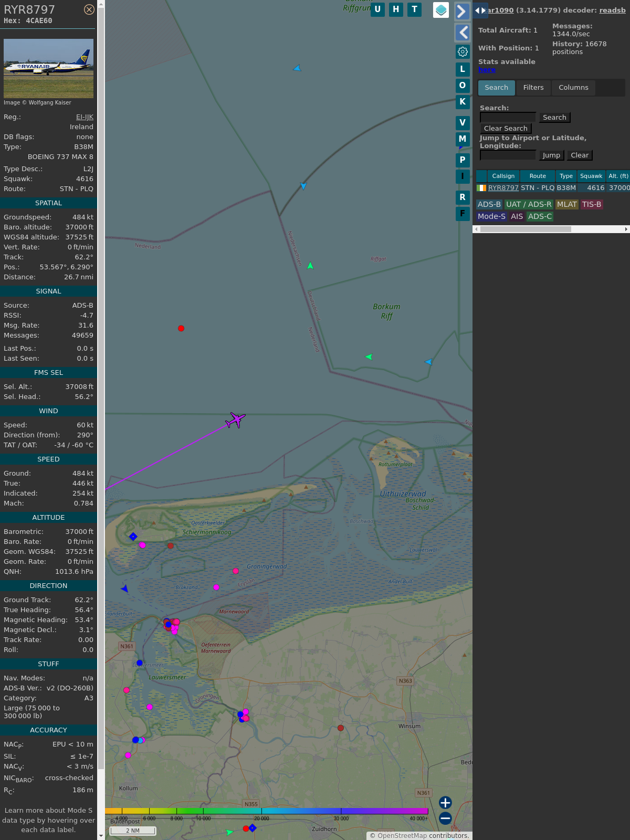This screenshot has width=630, height=840.
Task: Switch to the Columns tab
Action: (x=573, y=88)
